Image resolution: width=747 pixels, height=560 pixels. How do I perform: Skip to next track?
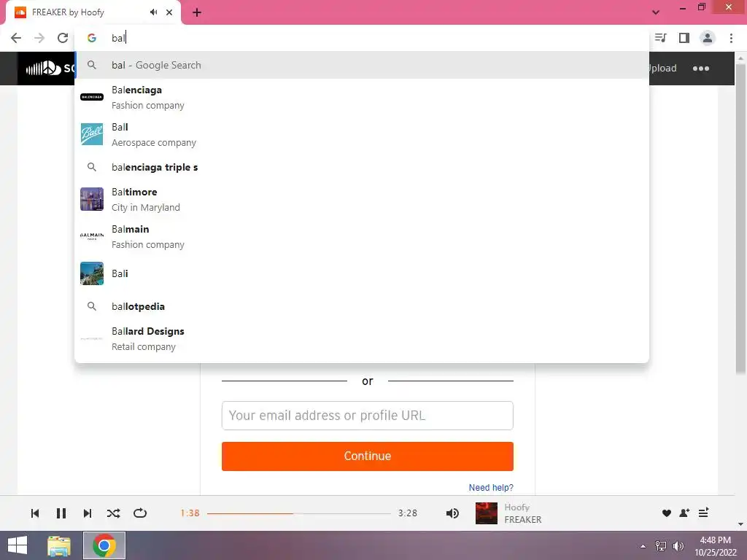point(88,513)
